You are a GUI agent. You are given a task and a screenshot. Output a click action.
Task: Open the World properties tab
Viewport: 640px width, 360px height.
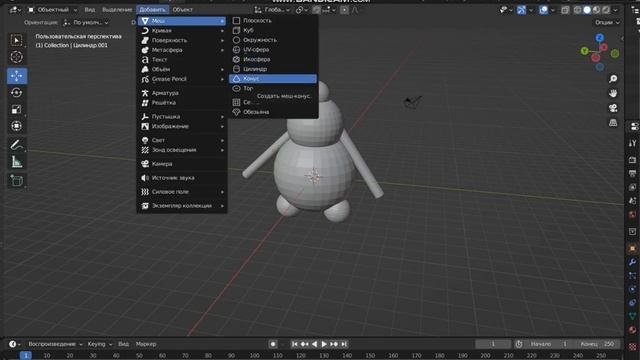point(632,214)
